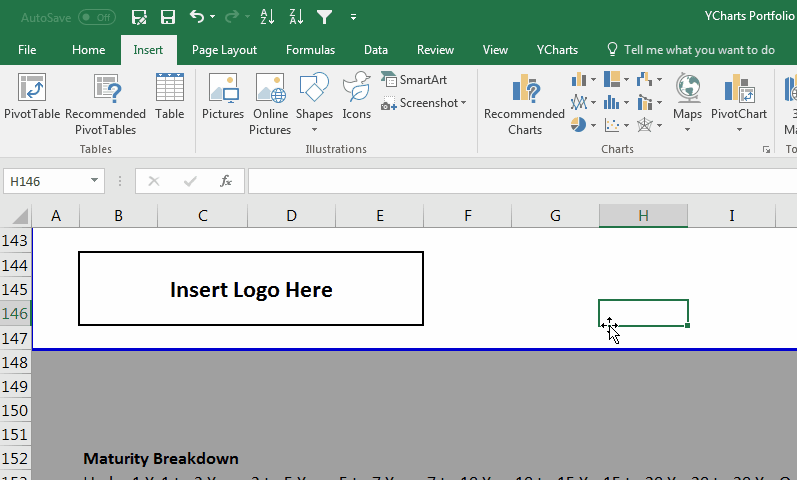The height and width of the screenshot is (480, 797).
Task: Click the Insert Logo Here box
Action: tap(251, 289)
